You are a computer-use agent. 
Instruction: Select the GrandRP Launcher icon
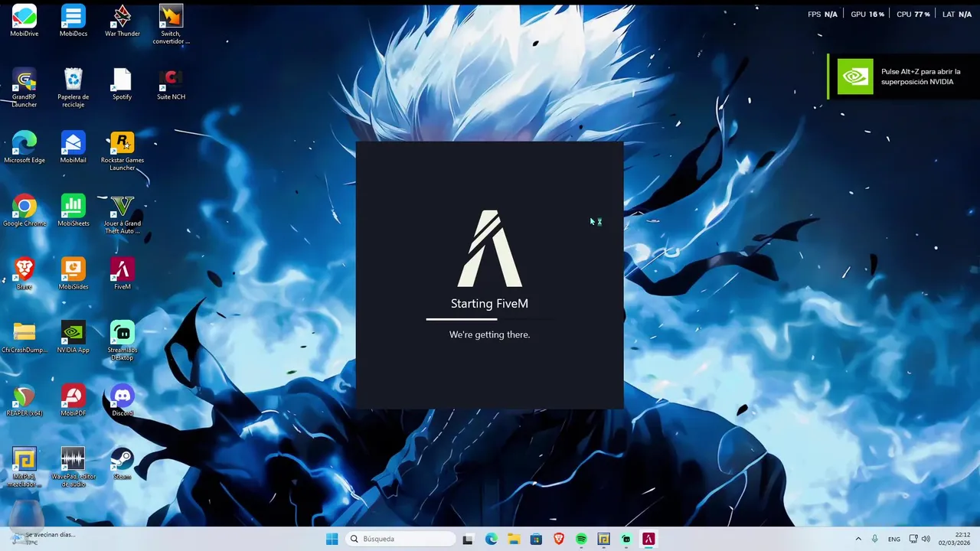click(x=24, y=88)
